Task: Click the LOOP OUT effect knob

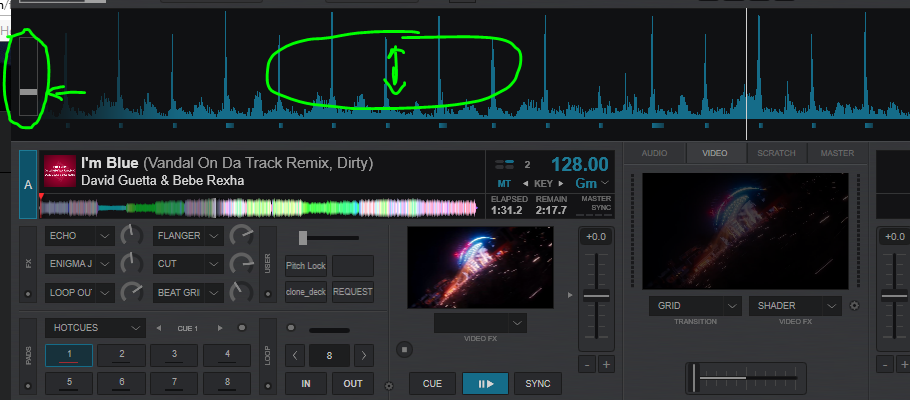Action: click(x=132, y=292)
